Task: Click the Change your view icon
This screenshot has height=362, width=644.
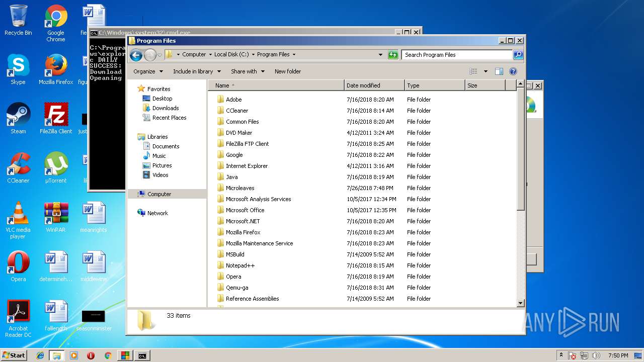Action: (473, 71)
